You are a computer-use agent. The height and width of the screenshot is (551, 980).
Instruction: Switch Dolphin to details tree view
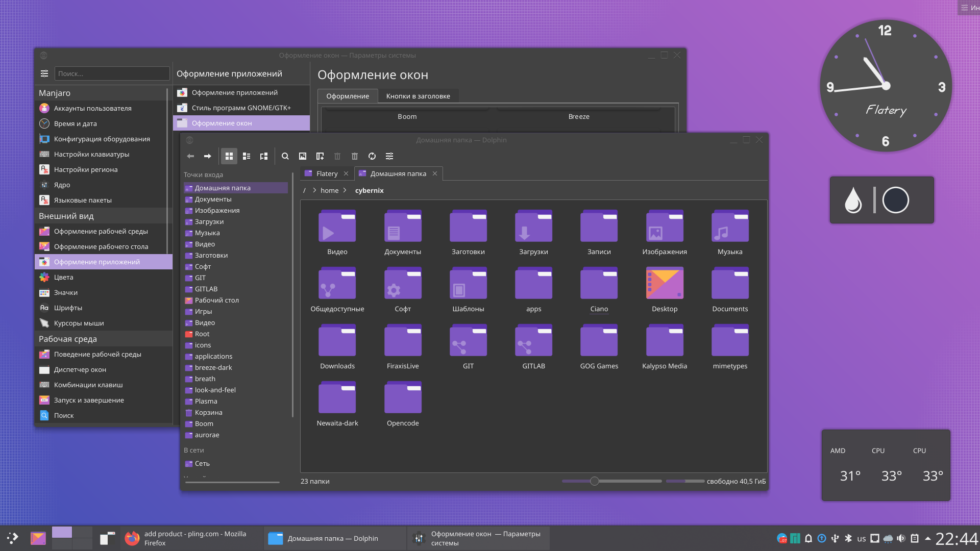pyautogui.click(x=264, y=156)
